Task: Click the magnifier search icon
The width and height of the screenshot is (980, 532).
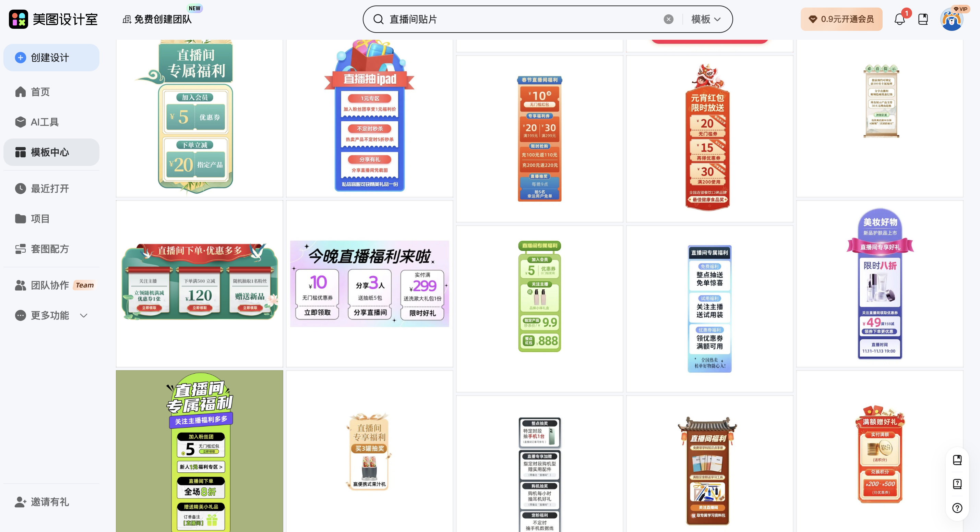Action: coord(378,19)
